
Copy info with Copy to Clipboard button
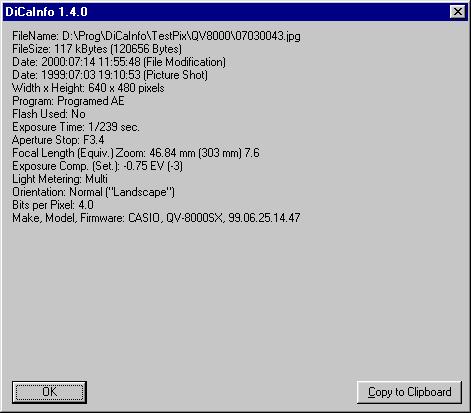[x=409, y=392]
